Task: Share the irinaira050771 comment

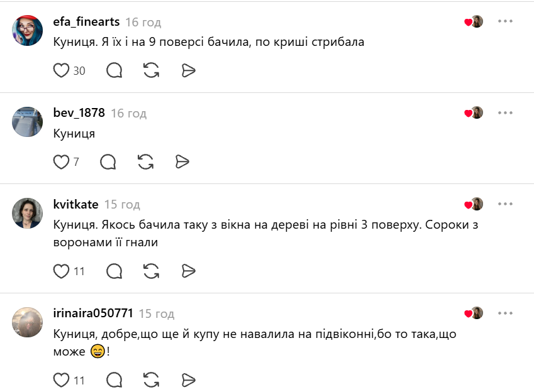Action: 188,380
